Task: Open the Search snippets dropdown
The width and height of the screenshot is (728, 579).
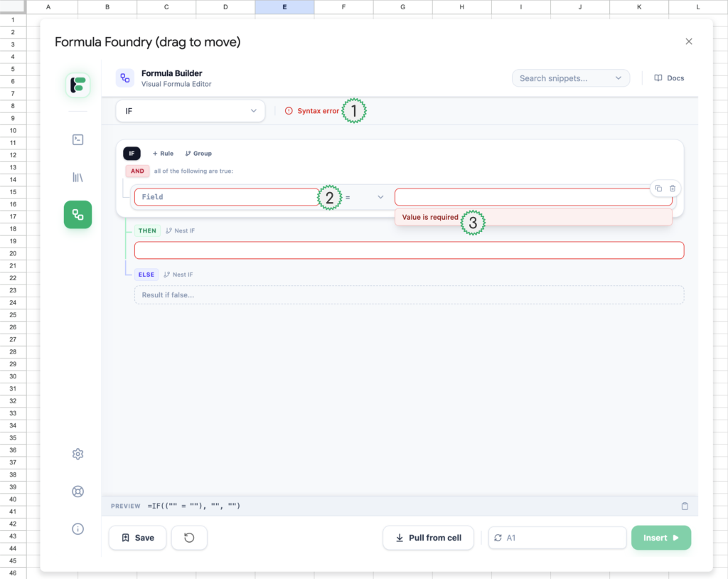Action: pyautogui.click(x=570, y=78)
